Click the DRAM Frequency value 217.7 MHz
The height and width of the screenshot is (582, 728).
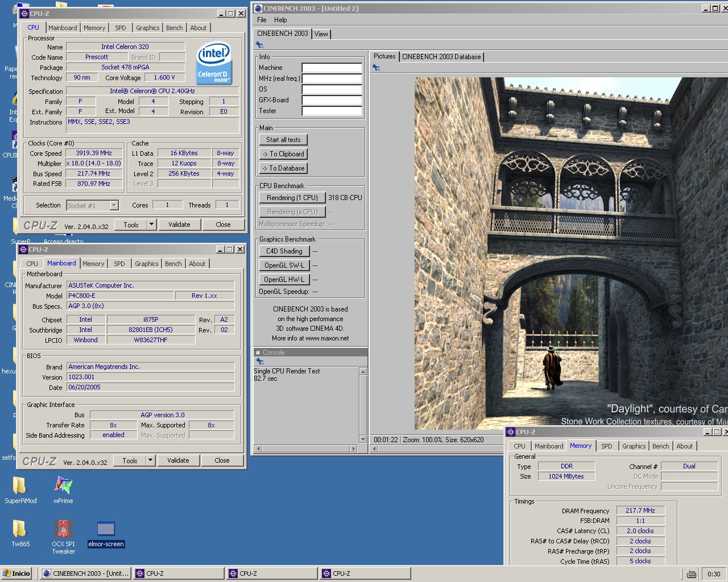640,510
